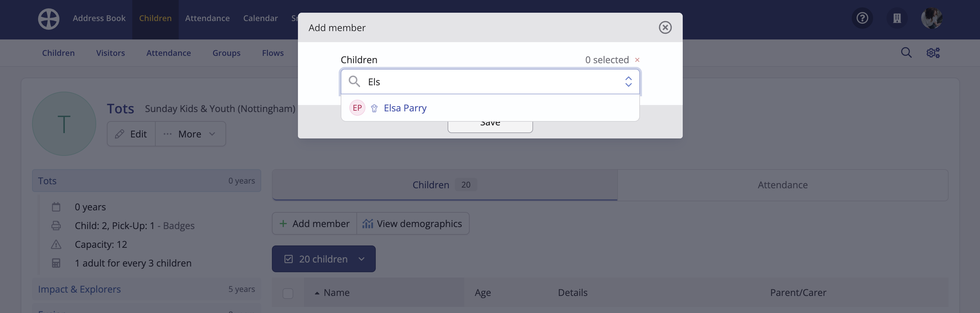Tick the select-all checkbox in table header
This screenshot has width=980, height=313.
(x=288, y=293)
